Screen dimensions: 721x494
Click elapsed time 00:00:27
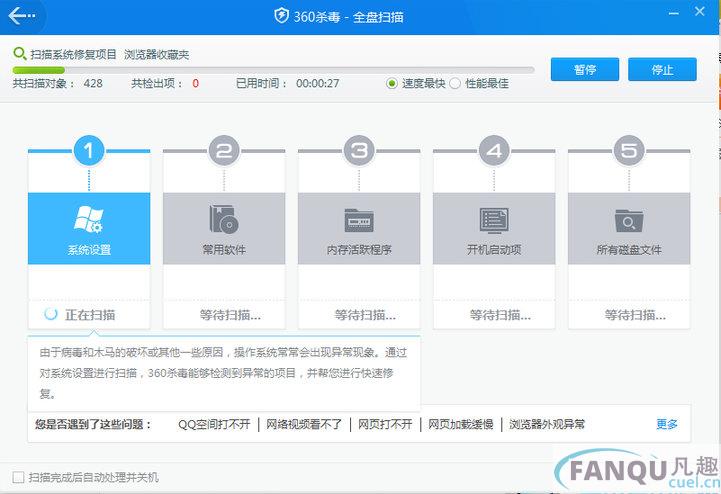[318, 83]
